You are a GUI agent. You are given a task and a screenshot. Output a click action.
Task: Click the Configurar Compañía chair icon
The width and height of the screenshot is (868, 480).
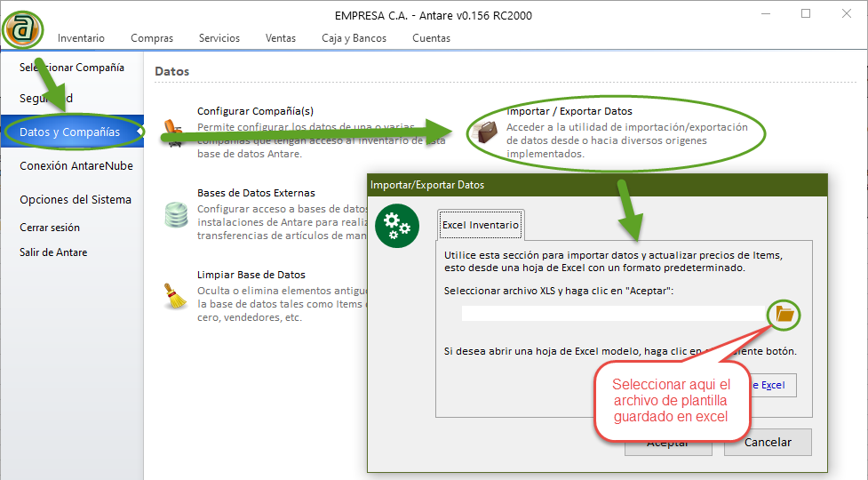click(x=176, y=130)
